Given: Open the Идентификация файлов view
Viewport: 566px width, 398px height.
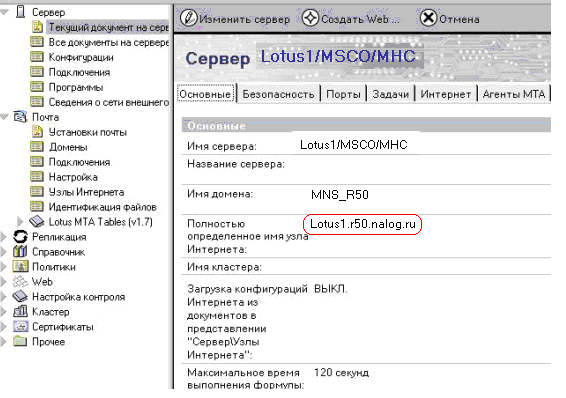Looking at the screenshot, I should (103, 207).
